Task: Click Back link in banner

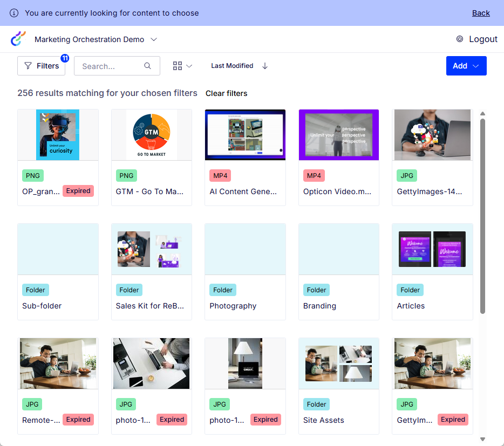Action: point(481,13)
